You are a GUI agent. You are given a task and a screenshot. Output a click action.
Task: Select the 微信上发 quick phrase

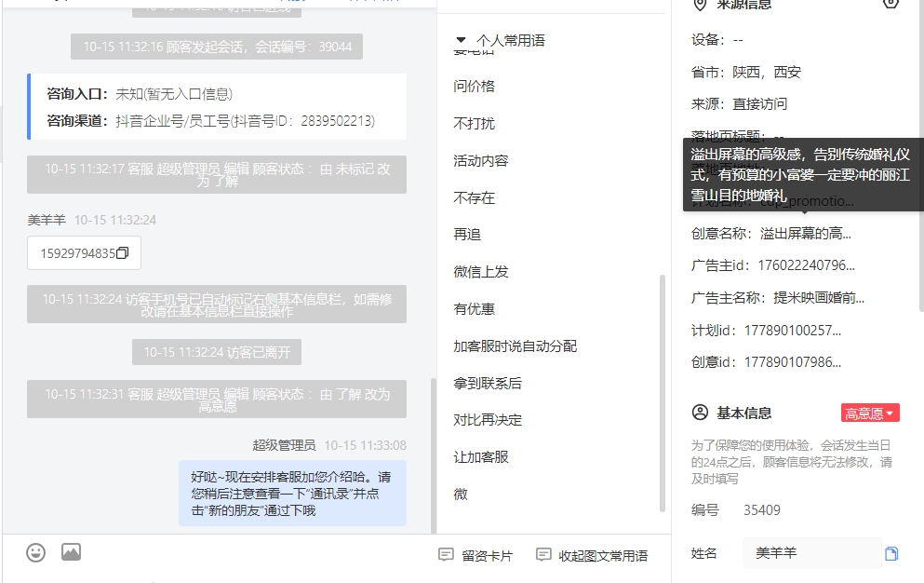click(481, 271)
